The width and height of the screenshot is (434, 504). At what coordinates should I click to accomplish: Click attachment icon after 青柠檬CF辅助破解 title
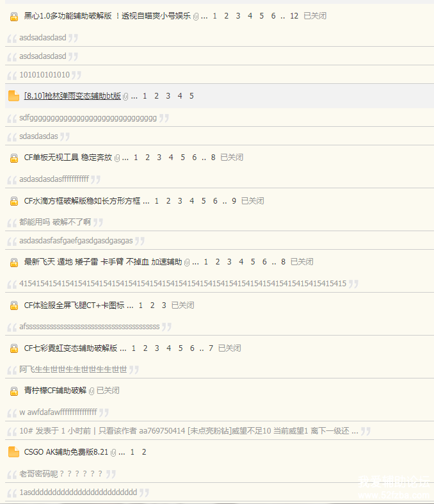coord(92,391)
